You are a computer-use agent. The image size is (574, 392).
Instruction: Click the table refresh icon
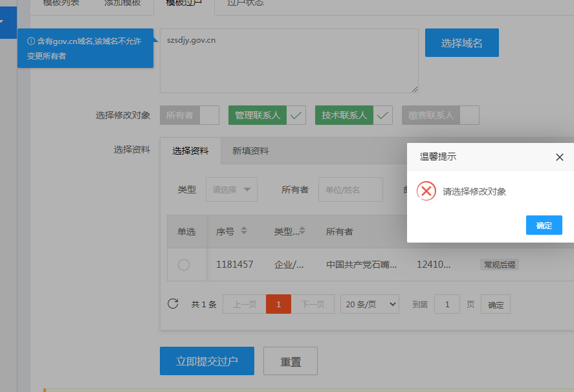tap(173, 304)
